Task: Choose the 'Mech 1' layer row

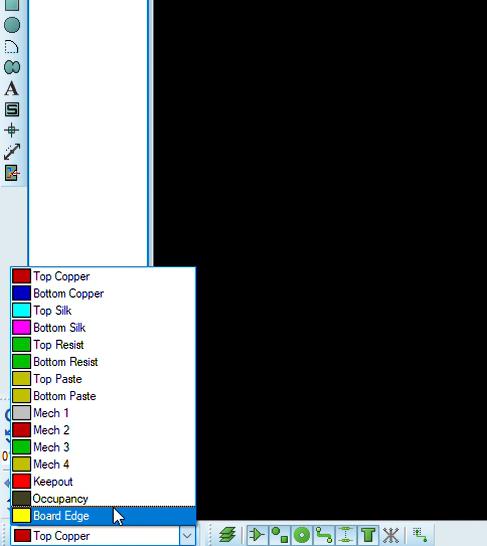Action: pos(103,413)
